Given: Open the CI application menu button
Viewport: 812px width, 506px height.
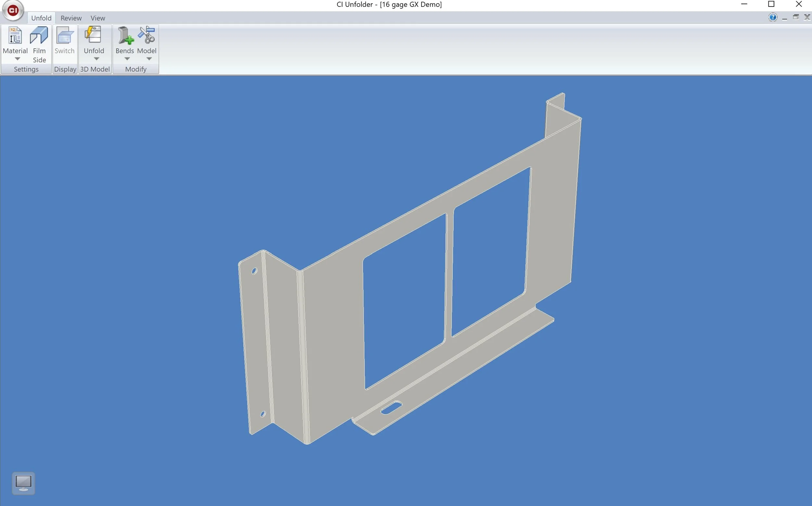Looking at the screenshot, I should click(x=13, y=10).
